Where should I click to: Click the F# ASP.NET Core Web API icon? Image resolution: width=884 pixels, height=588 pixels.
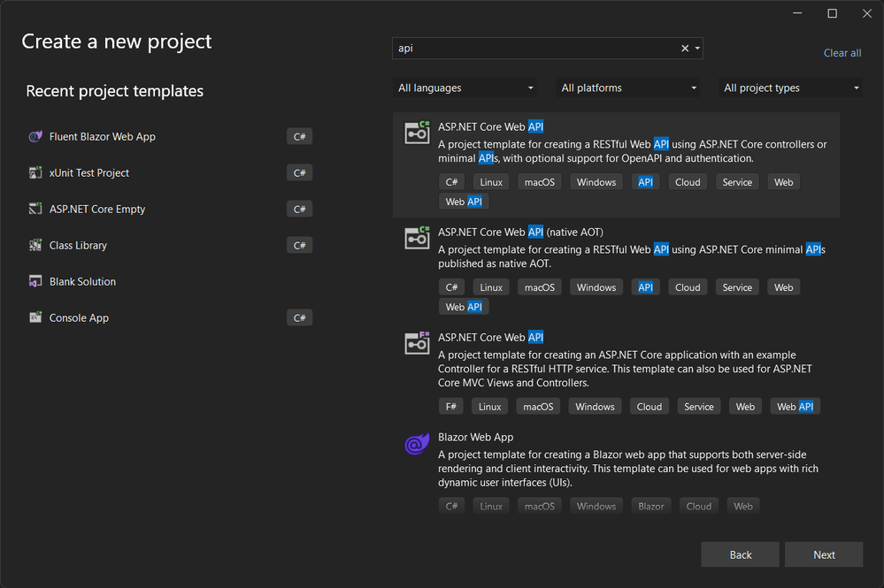(417, 343)
